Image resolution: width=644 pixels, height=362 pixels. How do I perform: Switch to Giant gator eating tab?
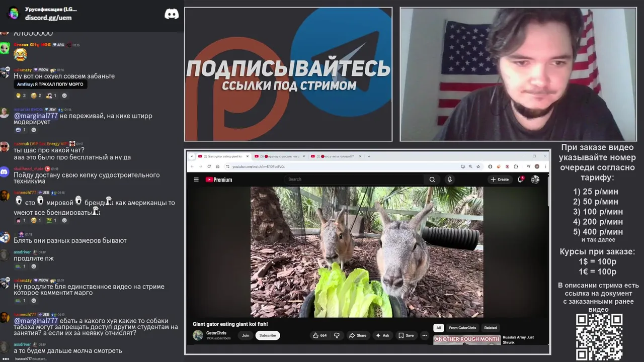click(223, 156)
